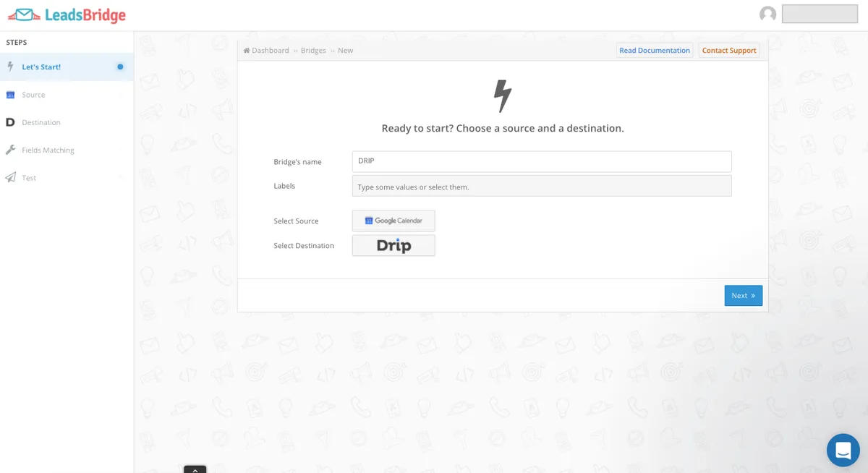Click the paper plane icon beside Test

point(10,178)
